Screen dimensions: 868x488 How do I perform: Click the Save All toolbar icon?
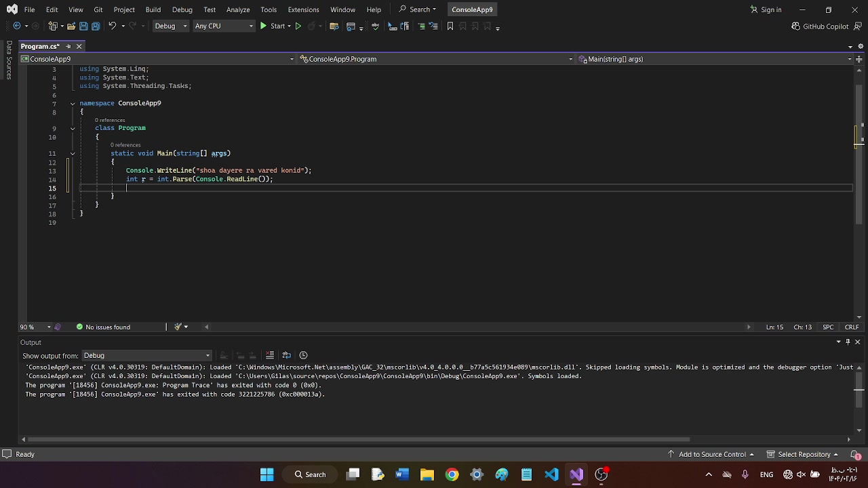click(x=96, y=26)
